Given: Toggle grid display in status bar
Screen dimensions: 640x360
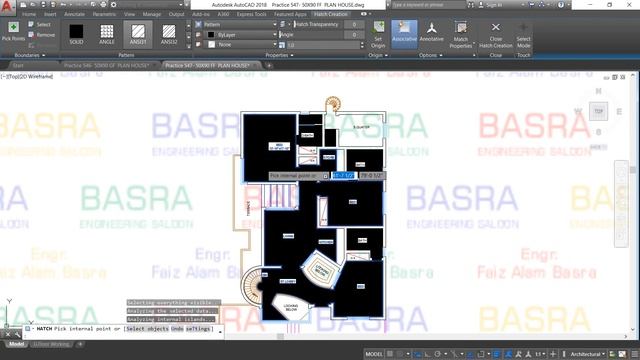Looking at the screenshot, I should [x=390, y=354].
